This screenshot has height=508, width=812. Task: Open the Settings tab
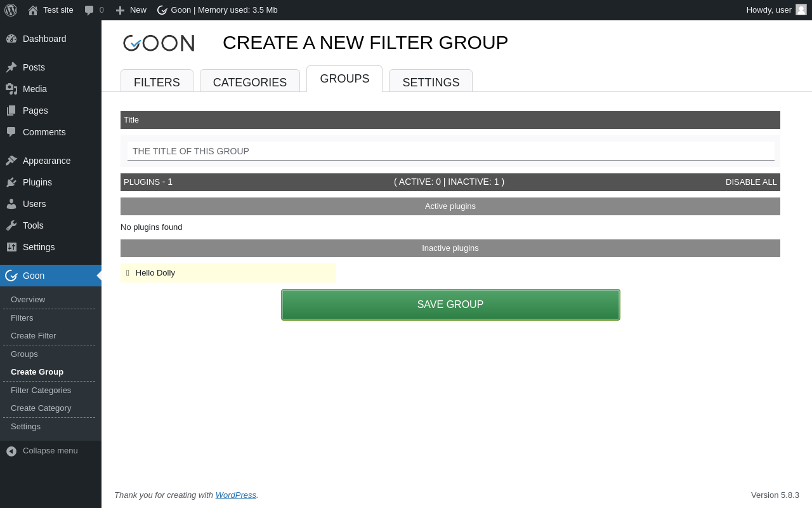[431, 82]
